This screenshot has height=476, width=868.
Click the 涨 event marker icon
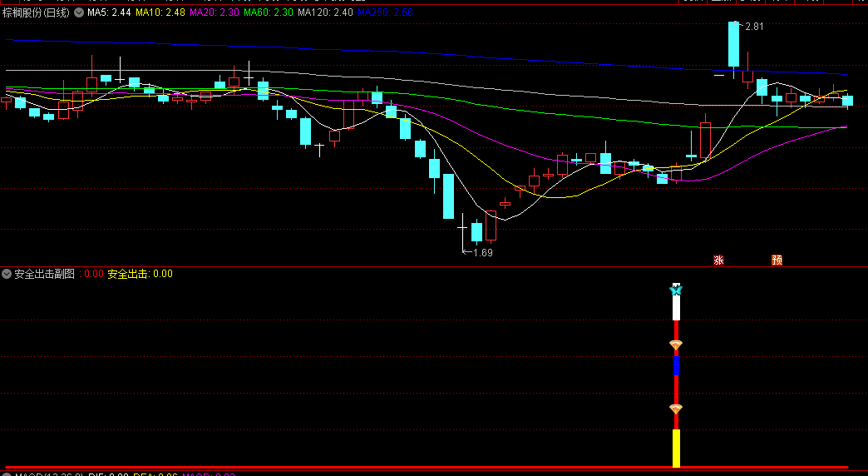click(718, 260)
